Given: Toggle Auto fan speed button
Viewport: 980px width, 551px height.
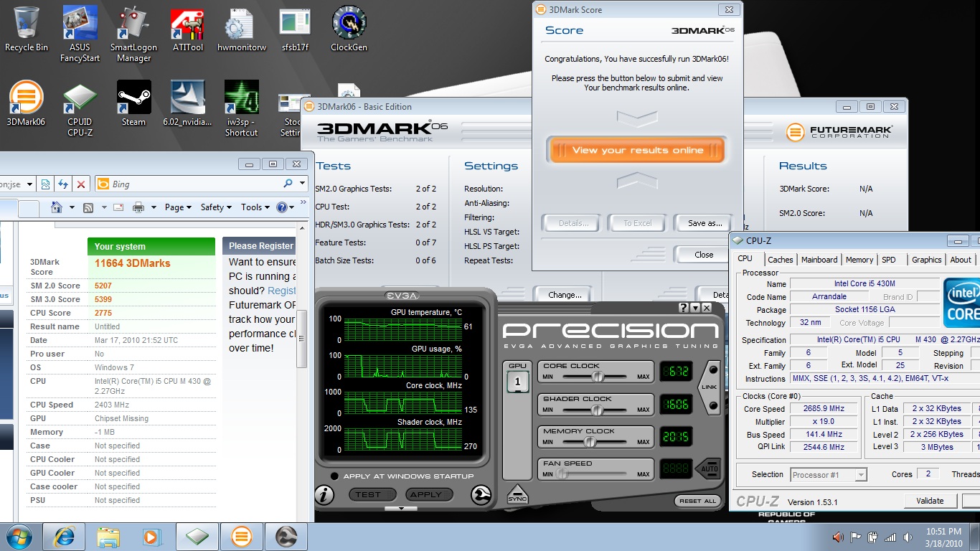Looking at the screenshot, I should coord(709,469).
